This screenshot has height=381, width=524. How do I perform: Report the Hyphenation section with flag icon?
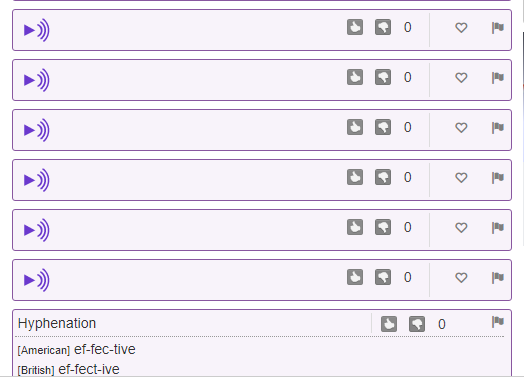498,322
